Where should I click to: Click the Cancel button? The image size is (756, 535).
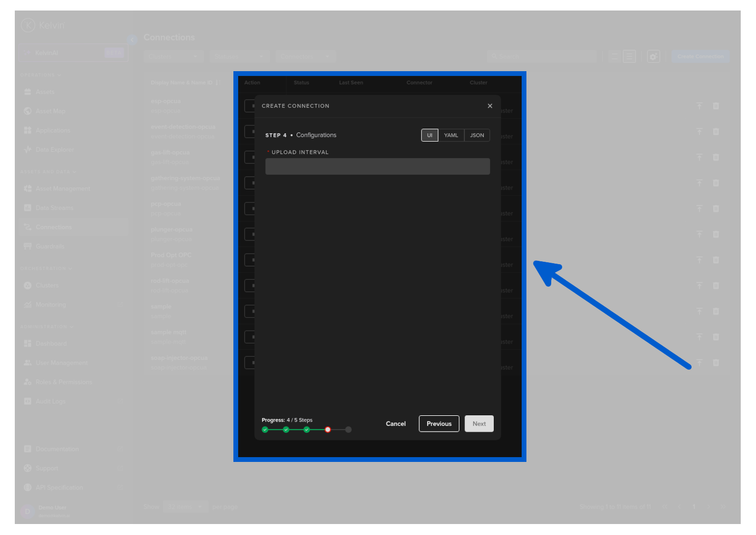coord(396,424)
